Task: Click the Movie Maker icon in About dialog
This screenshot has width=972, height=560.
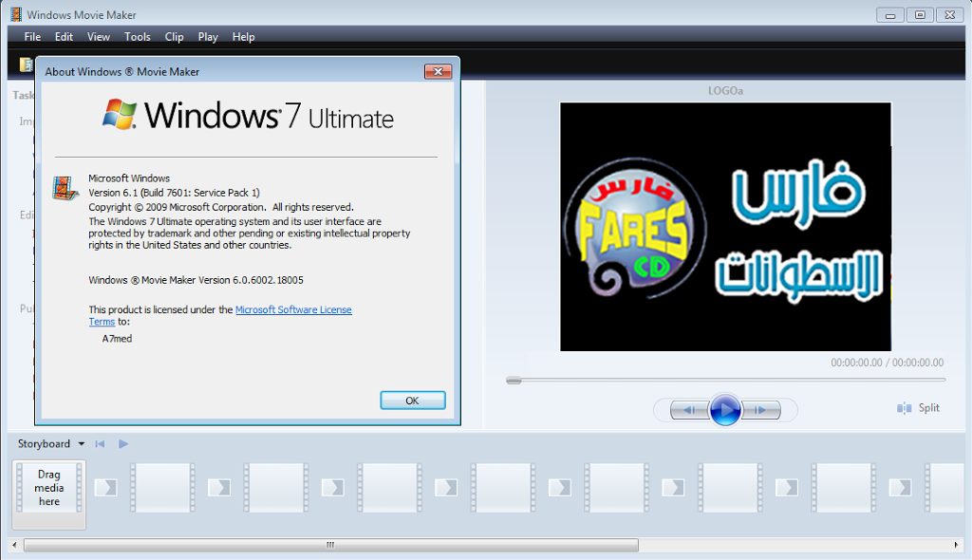Action: pyautogui.click(x=65, y=189)
